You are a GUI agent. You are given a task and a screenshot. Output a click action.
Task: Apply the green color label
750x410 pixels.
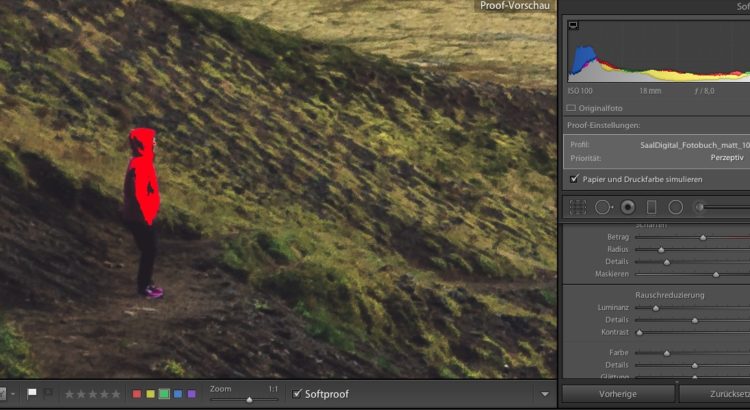pos(164,394)
